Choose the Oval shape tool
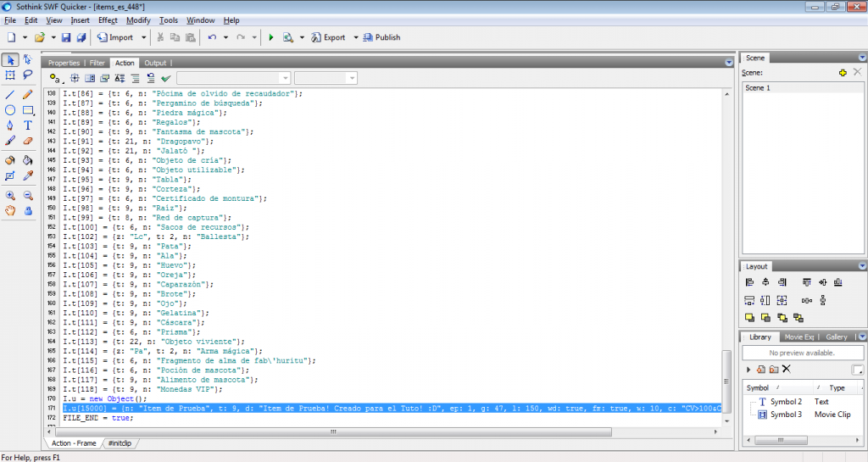This screenshot has width=868, height=462. 10,110
